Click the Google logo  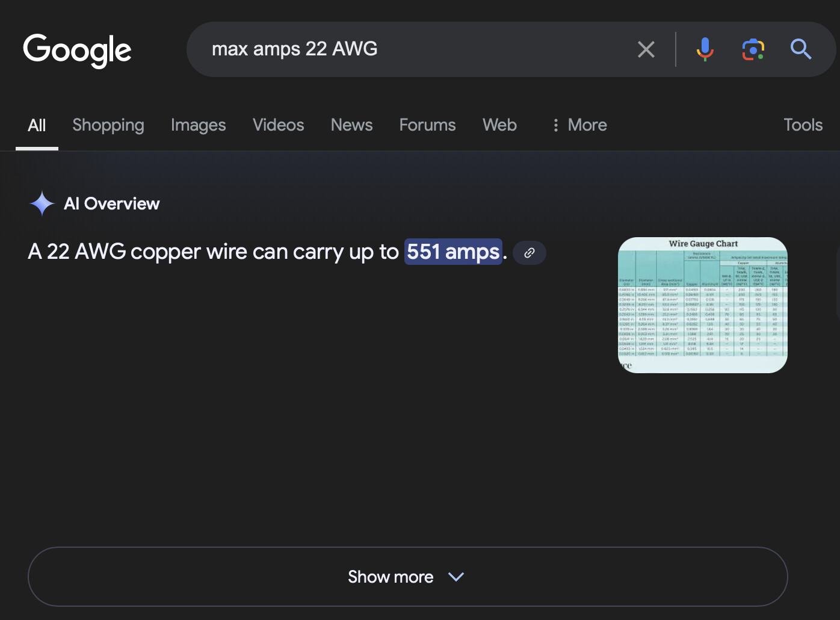coord(77,51)
